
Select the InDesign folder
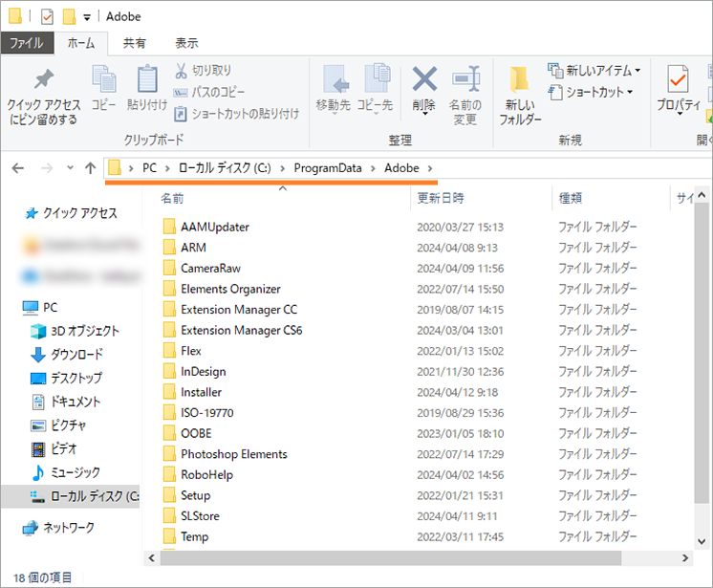[x=195, y=372]
